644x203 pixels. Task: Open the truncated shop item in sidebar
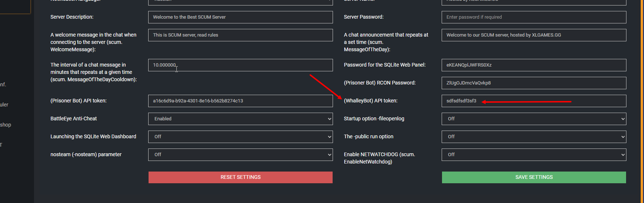tap(5, 125)
